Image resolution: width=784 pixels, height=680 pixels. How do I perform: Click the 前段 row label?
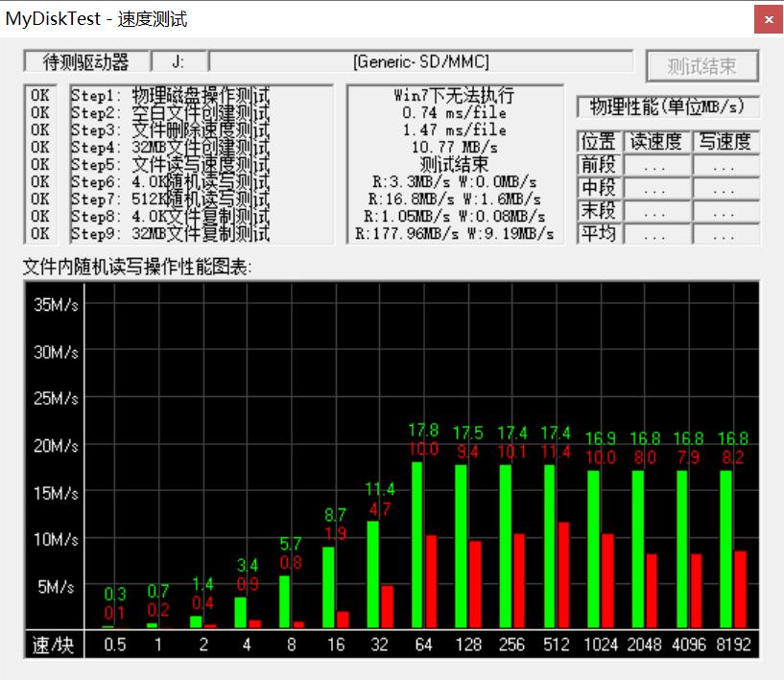point(599,165)
